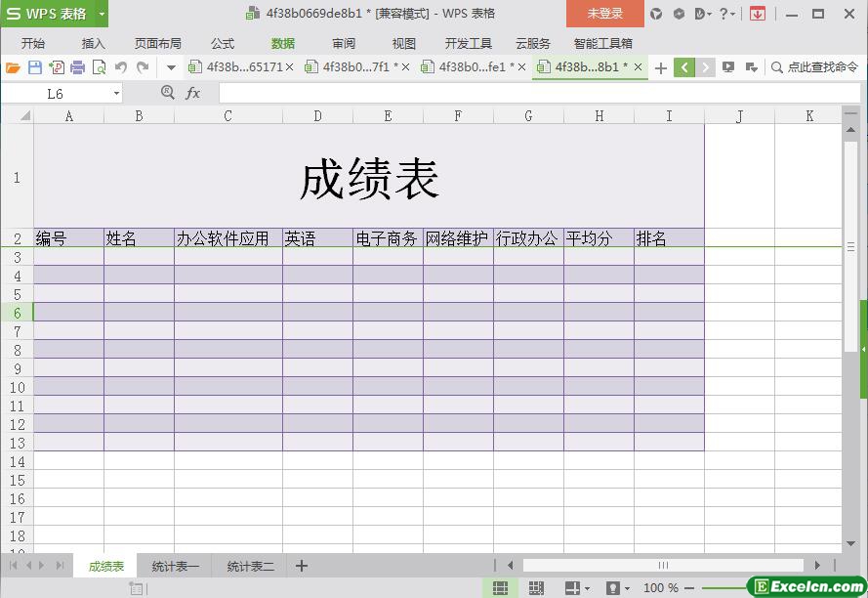868x598 pixels.
Task: Click the 未登录 login button
Action: pyautogui.click(x=604, y=14)
